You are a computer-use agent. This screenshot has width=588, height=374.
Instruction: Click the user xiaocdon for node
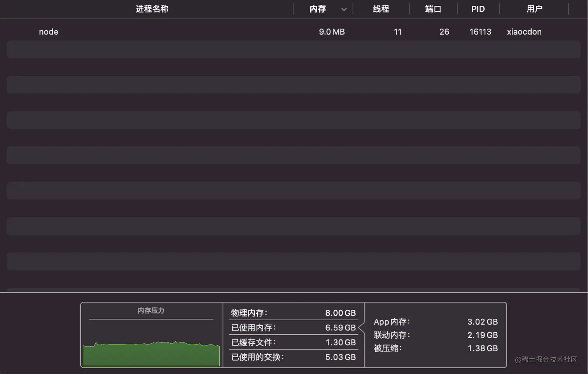(524, 32)
